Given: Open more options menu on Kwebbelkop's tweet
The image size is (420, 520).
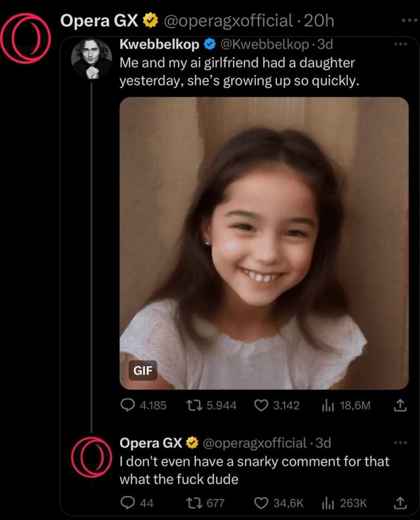Looking at the screenshot, I should click(400, 45).
